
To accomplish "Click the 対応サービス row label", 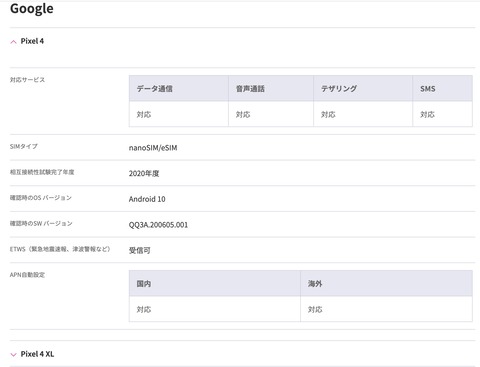I will pos(27,80).
